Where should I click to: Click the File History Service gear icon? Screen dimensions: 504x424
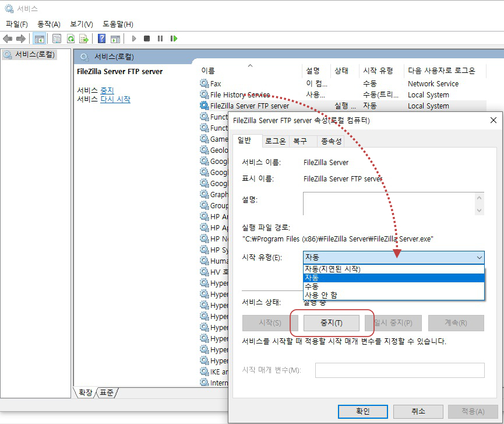(x=204, y=94)
